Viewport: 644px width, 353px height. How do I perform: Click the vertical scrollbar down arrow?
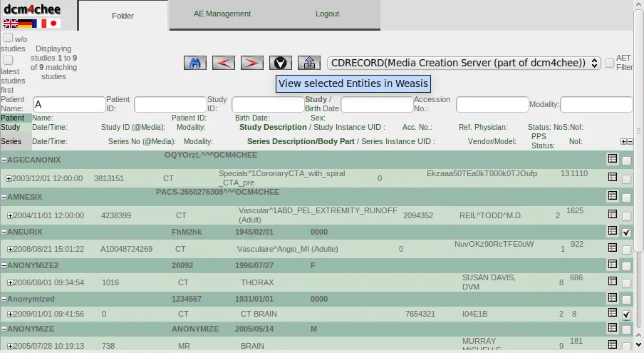pyautogui.click(x=638, y=347)
